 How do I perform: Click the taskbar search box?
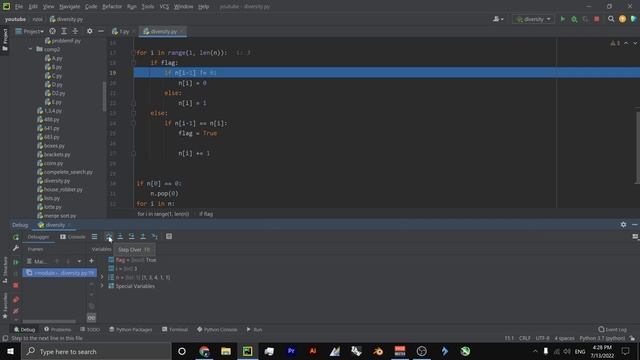96,351
